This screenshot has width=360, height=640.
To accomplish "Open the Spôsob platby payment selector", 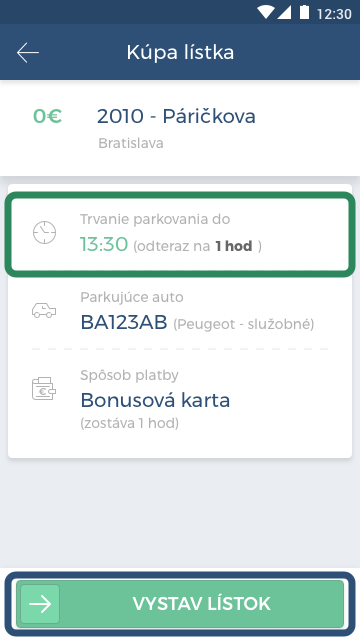I will [x=180, y=399].
